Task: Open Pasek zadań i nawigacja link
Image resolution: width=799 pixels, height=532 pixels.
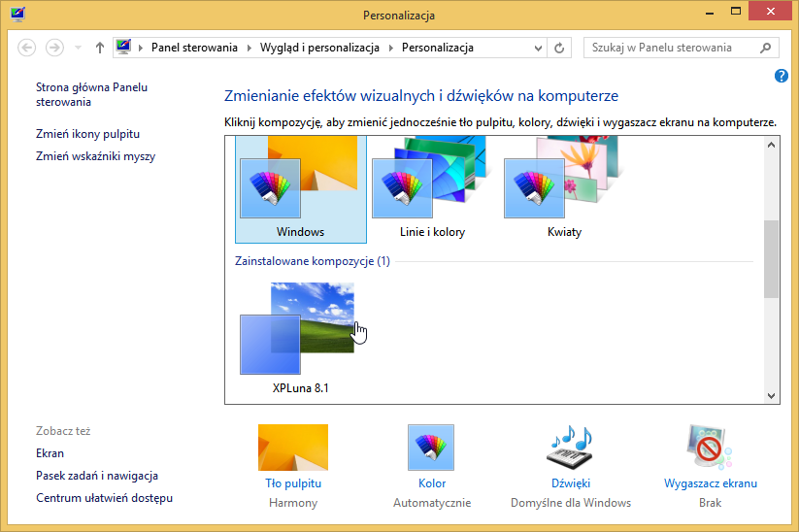Action: coord(97,476)
